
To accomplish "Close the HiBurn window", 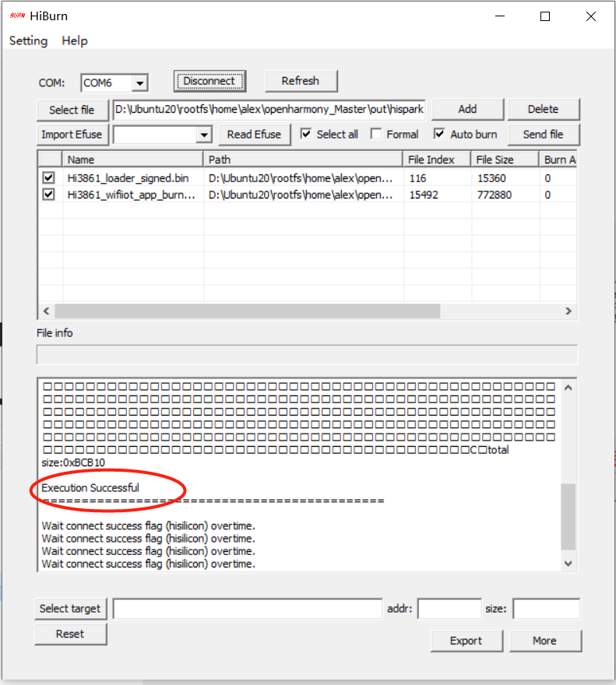I will 591,16.
